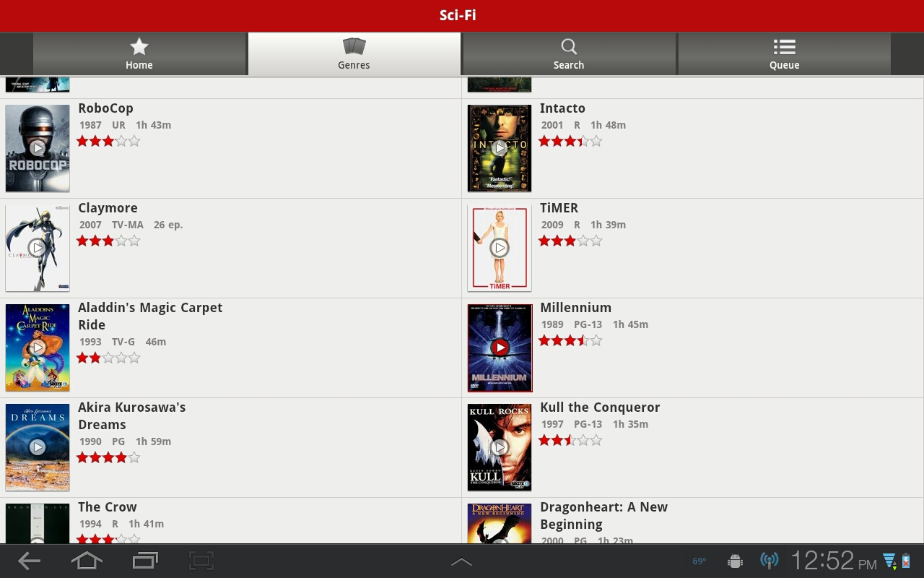
Task: Play Akira Kurosawa's Dreams poster
Action: point(38,447)
